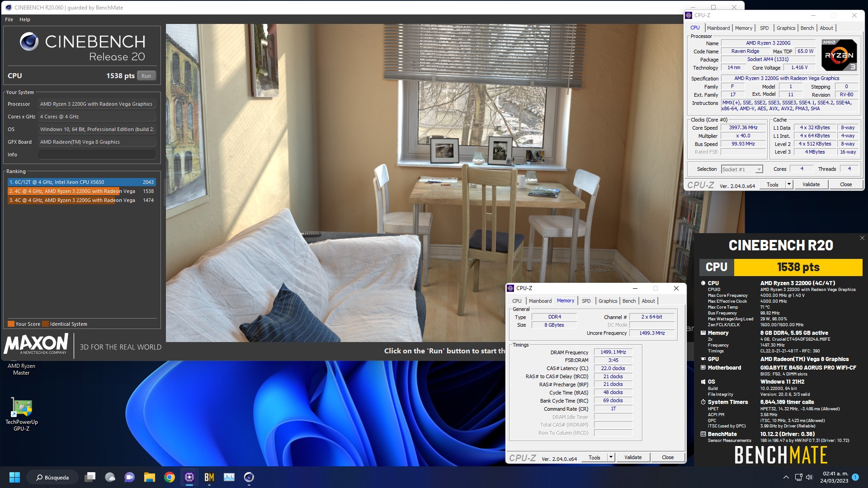
Task: Click Tools button in Memory CPU-Z window
Action: [x=594, y=457]
